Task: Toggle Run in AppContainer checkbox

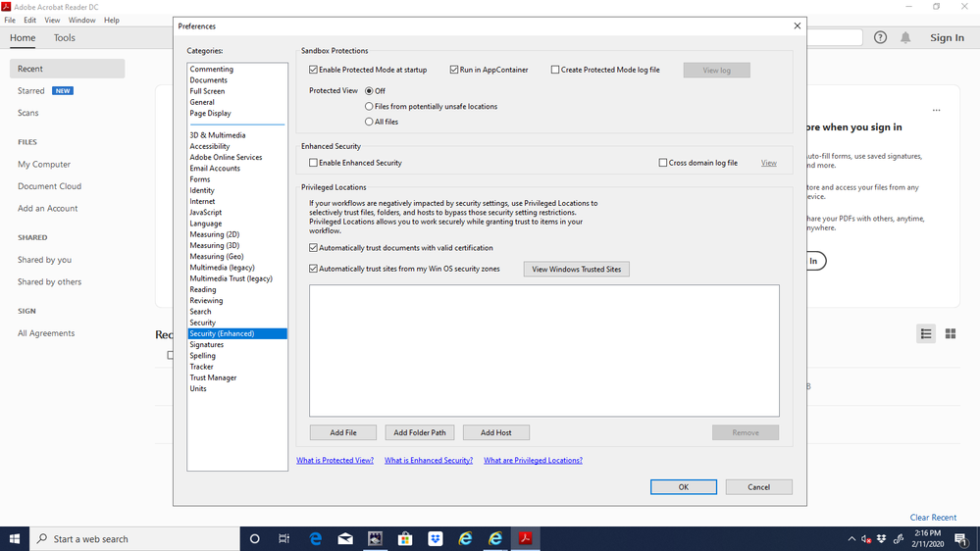Action: (454, 70)
